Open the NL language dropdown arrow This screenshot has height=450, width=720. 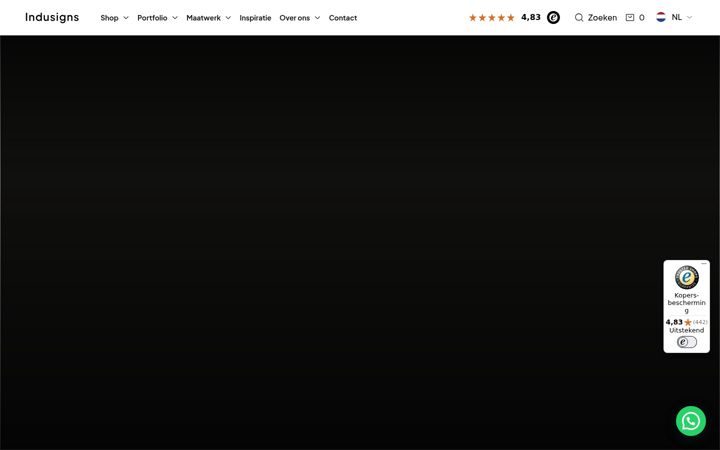(689, 17)
